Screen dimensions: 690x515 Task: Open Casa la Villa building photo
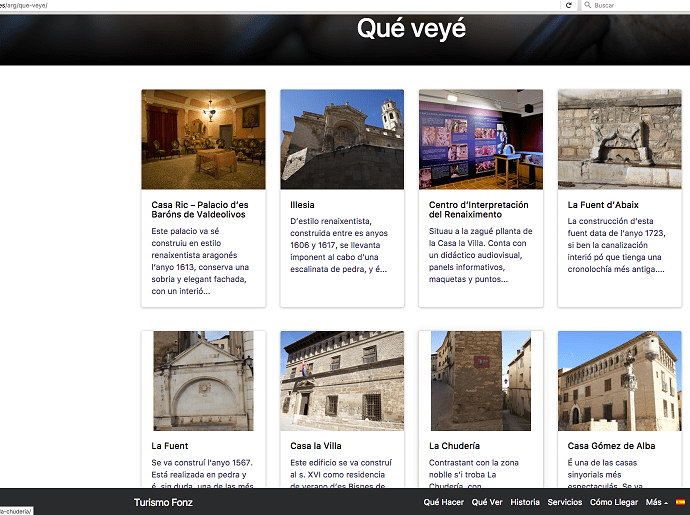[342, 381]
